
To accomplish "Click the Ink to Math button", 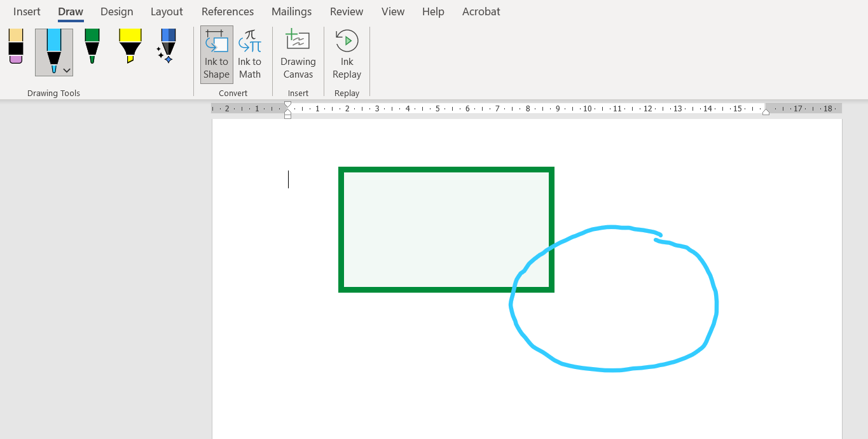I will [249, 55].
